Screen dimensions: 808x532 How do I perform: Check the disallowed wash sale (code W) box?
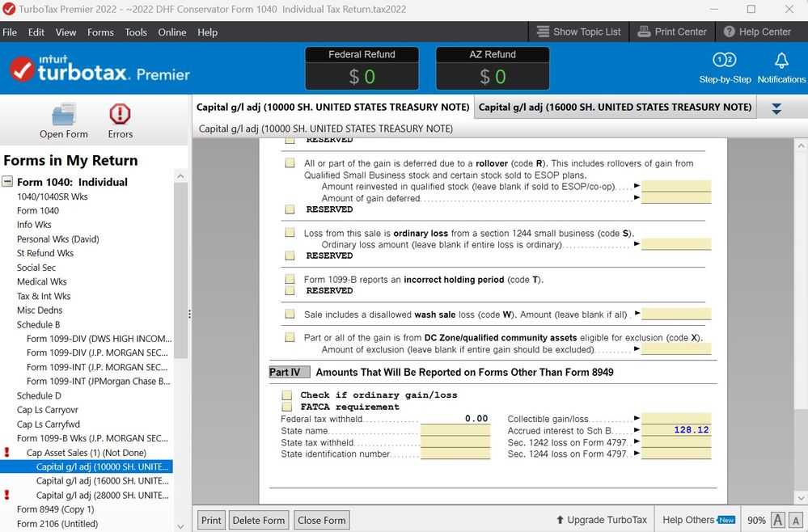(x=290, y=315)
